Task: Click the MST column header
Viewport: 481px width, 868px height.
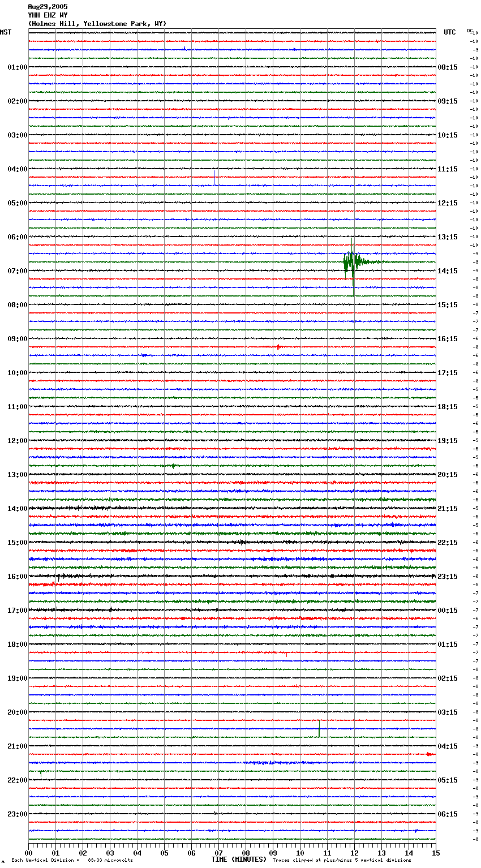Action: pyautogui.click(x=6, y=32)
